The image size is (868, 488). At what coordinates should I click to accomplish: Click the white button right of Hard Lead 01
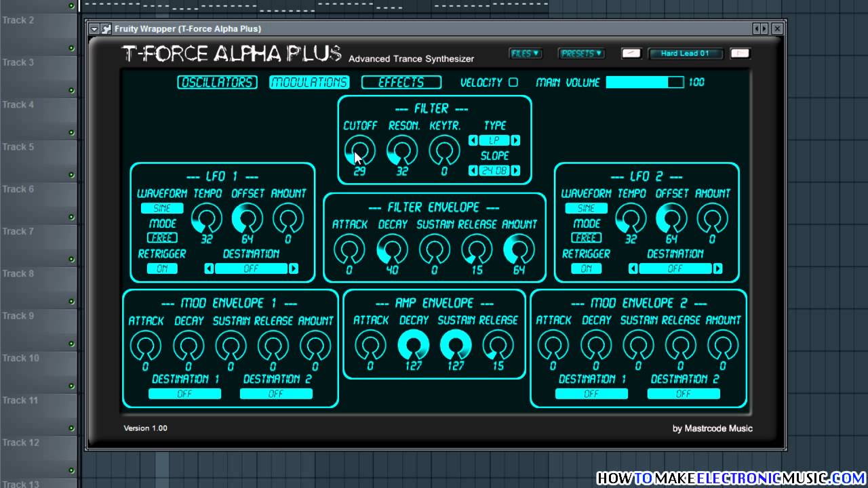click(740, 54)
